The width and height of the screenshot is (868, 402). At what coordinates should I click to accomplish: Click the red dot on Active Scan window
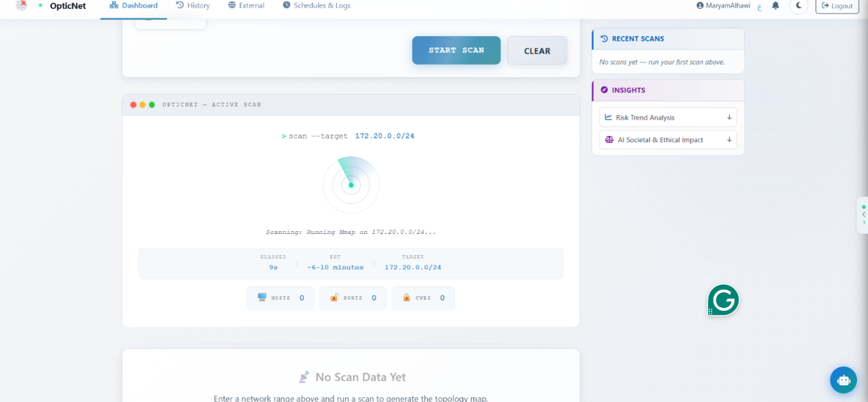pos(133,105)
